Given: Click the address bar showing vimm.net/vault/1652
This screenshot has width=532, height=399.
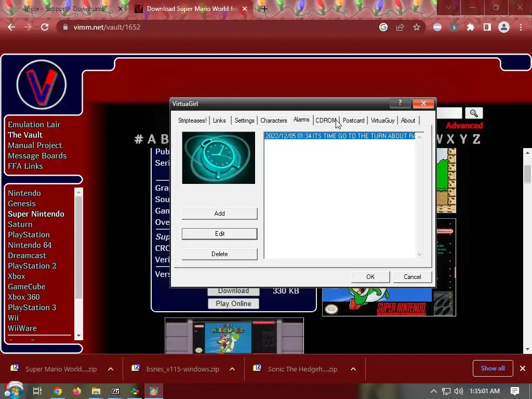Looking at the screenshot, I should click(x=217, y=27).
